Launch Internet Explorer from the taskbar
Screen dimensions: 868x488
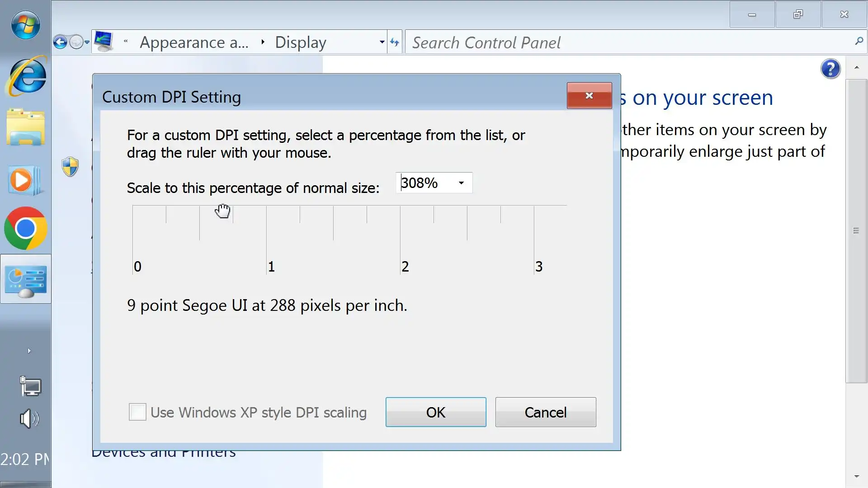[x=26, y=76]
